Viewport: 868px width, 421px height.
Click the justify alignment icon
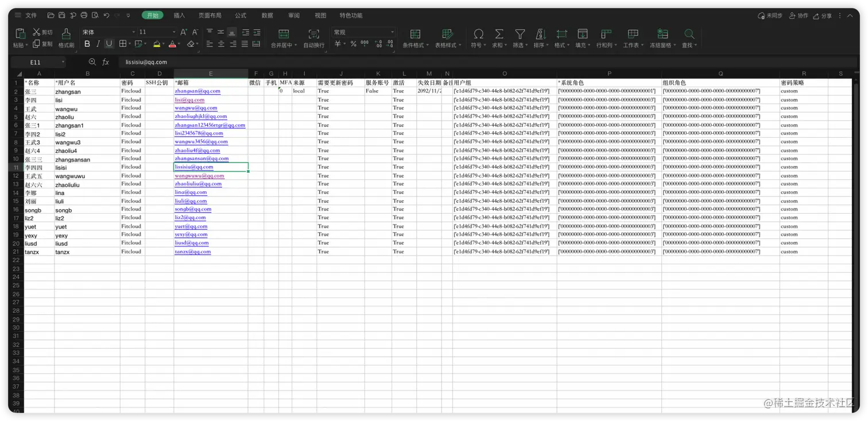(245, 44)
